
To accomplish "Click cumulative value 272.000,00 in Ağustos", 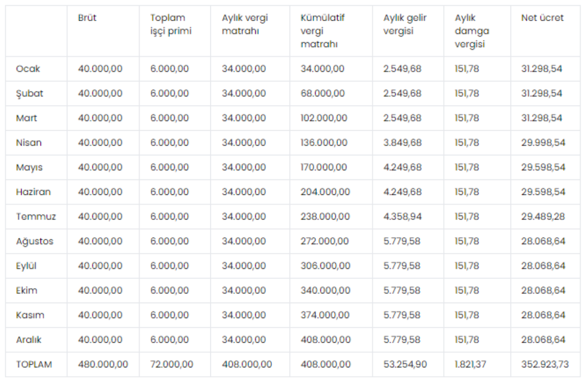I will [x=325, y=241].
